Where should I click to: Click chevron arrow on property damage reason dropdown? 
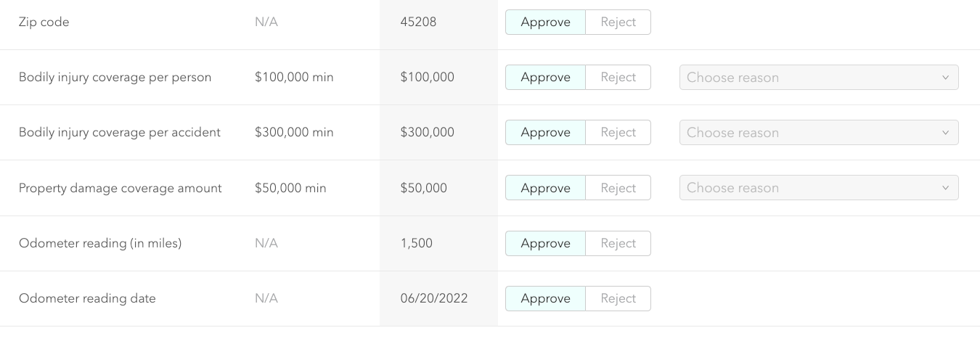(x=945, y=188)
